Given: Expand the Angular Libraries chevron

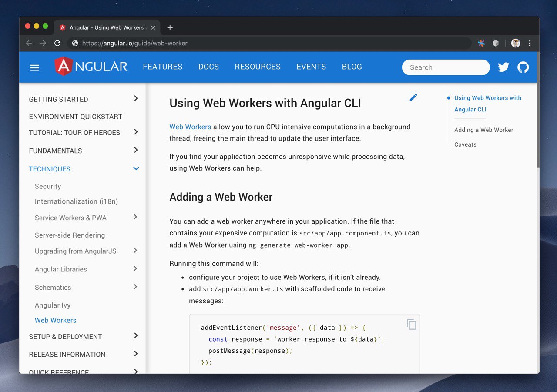Looking at the screenshot, I should click(x=135, y=268).
